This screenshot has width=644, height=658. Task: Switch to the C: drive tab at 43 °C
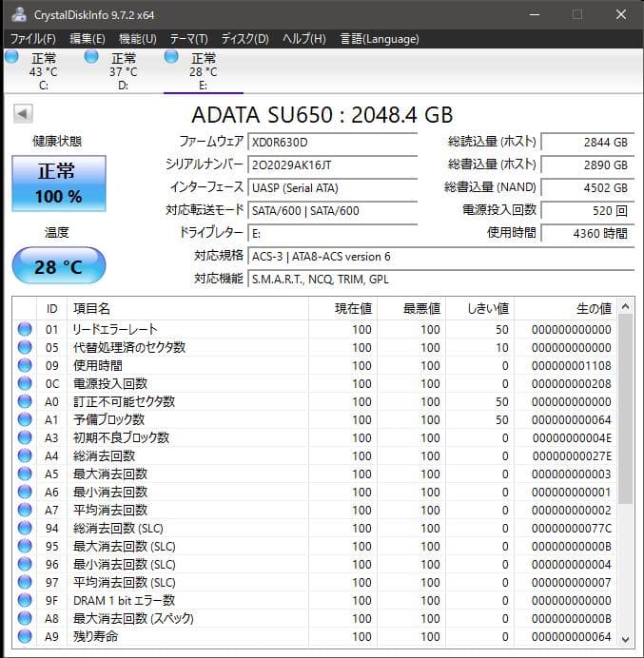(43, 71)
